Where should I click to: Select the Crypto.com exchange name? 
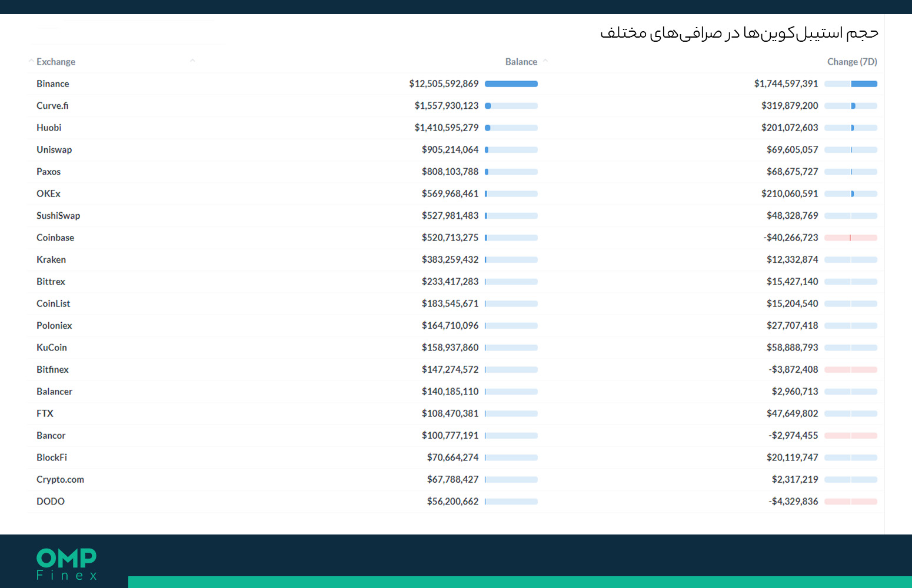click(x=60, y=480)
